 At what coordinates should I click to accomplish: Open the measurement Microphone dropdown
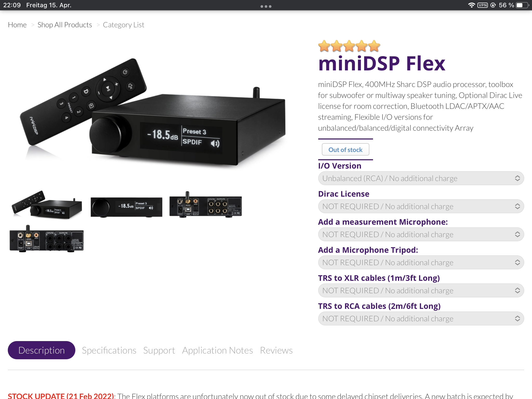pyautogui.click(x=421, y=234)
